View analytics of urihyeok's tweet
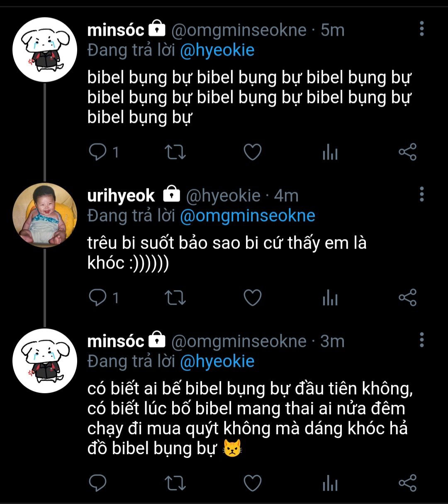448x504 pixels. coord(330,298)
